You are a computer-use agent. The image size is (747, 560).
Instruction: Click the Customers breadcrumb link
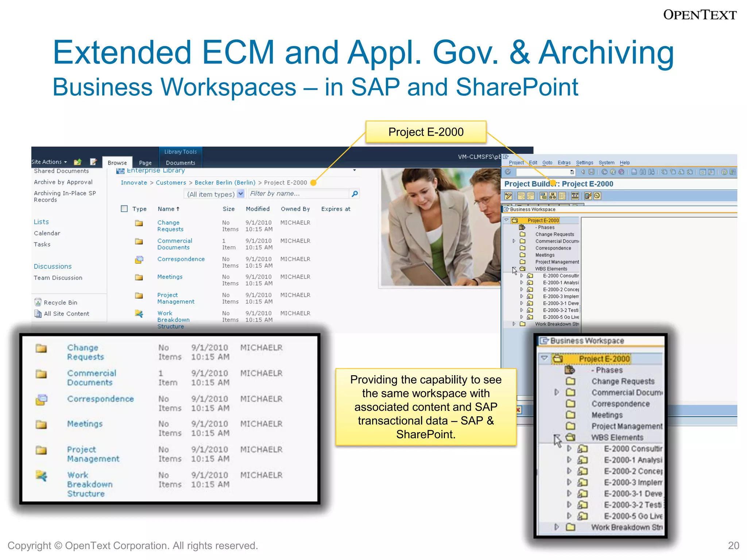(x=171, y=183)
